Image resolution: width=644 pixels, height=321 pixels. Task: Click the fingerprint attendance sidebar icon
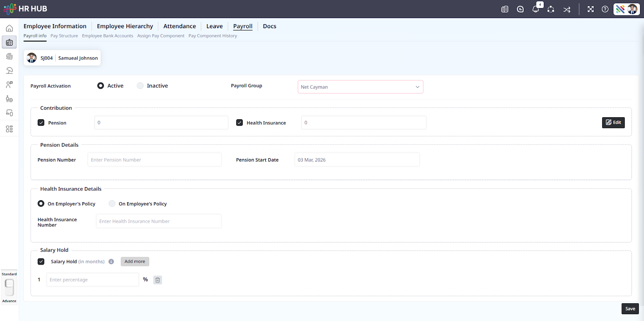(x=9, y=57)
